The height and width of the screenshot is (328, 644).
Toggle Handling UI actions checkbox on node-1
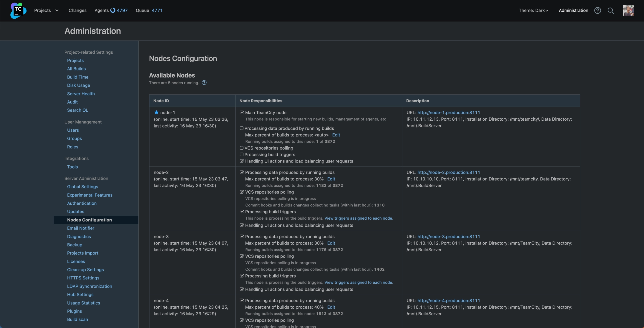click(x=242, y=161)
